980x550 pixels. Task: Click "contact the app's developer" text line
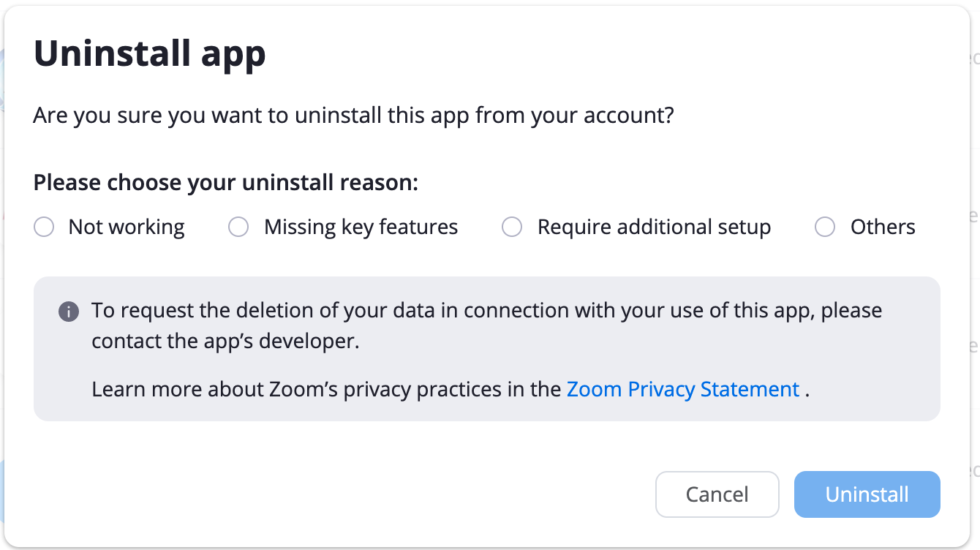(225, 342)
